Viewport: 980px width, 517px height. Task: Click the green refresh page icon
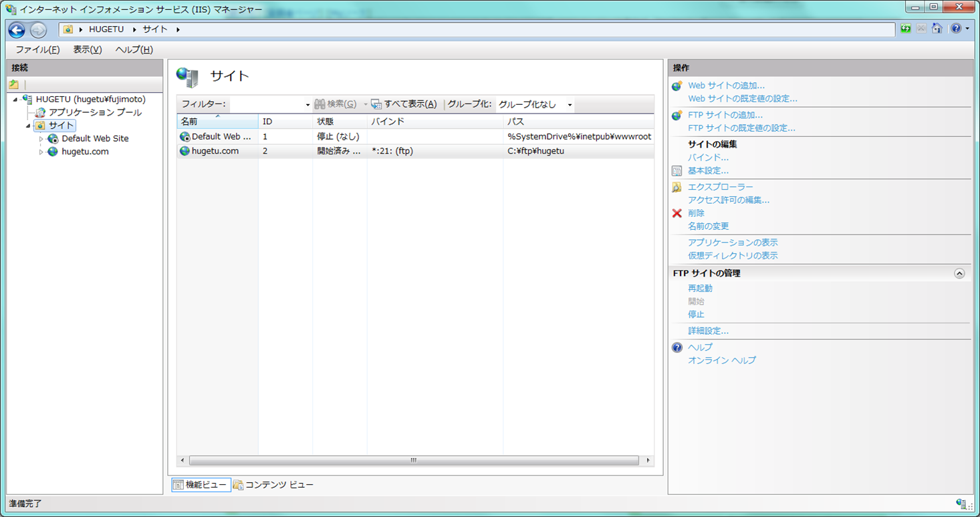coord(906,29)
